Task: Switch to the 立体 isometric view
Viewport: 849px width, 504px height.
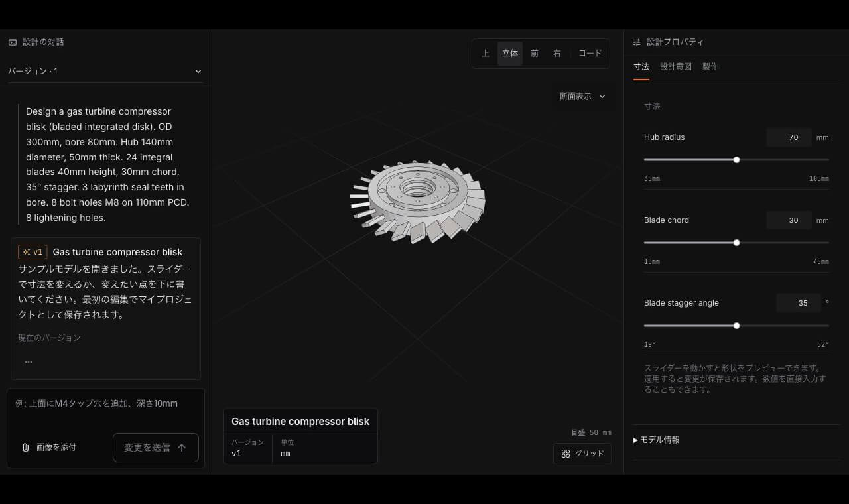Action: [x=510, y=54]
